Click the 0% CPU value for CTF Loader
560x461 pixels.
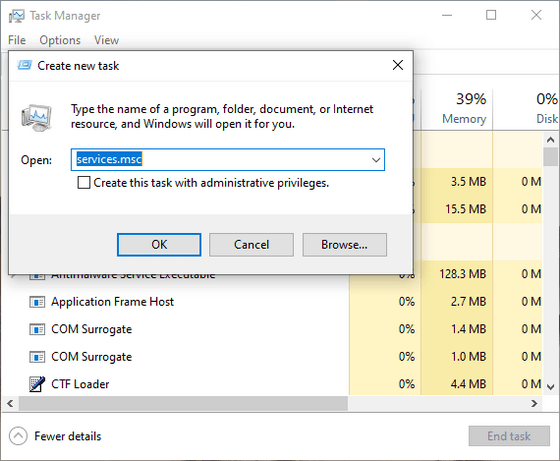[407, 384]
